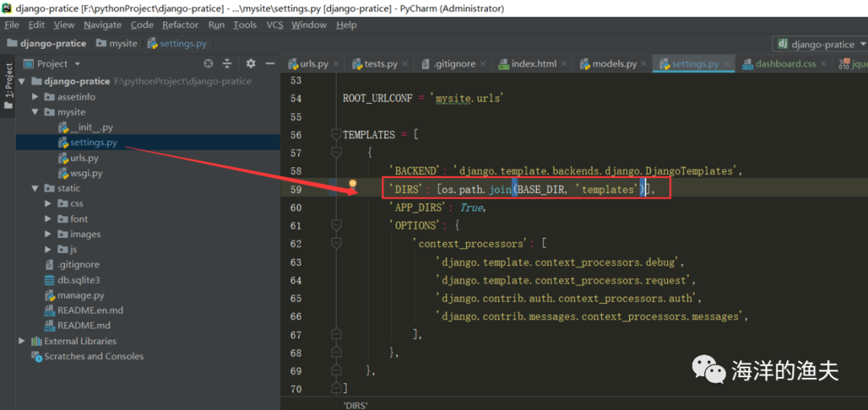Close the tests.py tab
This screenshot has width=868, height=410.
[405, 64]
